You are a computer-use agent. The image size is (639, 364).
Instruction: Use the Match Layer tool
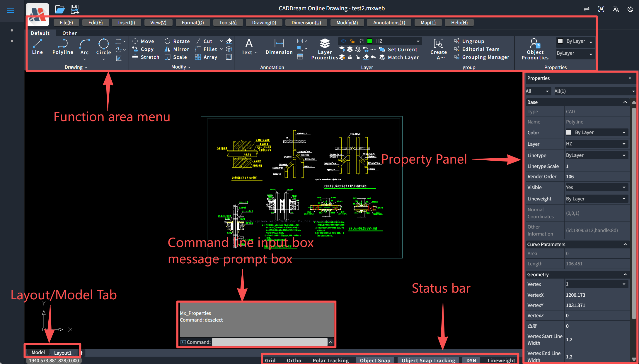tap(399, 57)
